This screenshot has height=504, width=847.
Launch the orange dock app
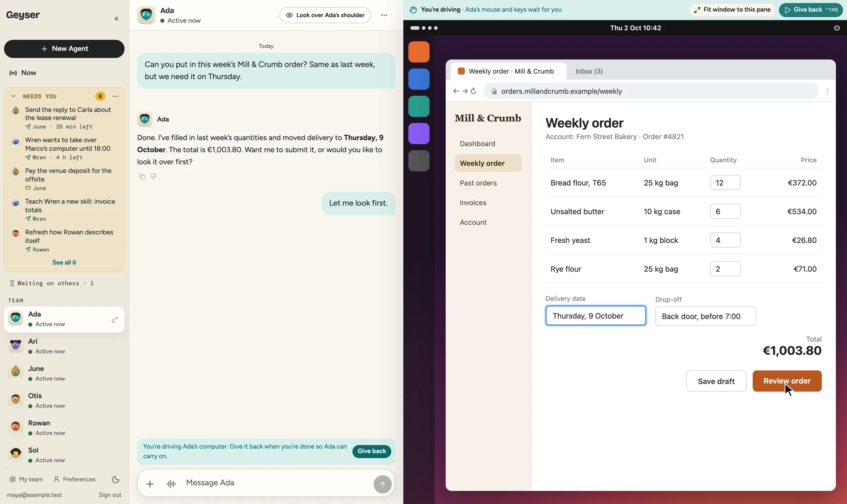(419, 52)
